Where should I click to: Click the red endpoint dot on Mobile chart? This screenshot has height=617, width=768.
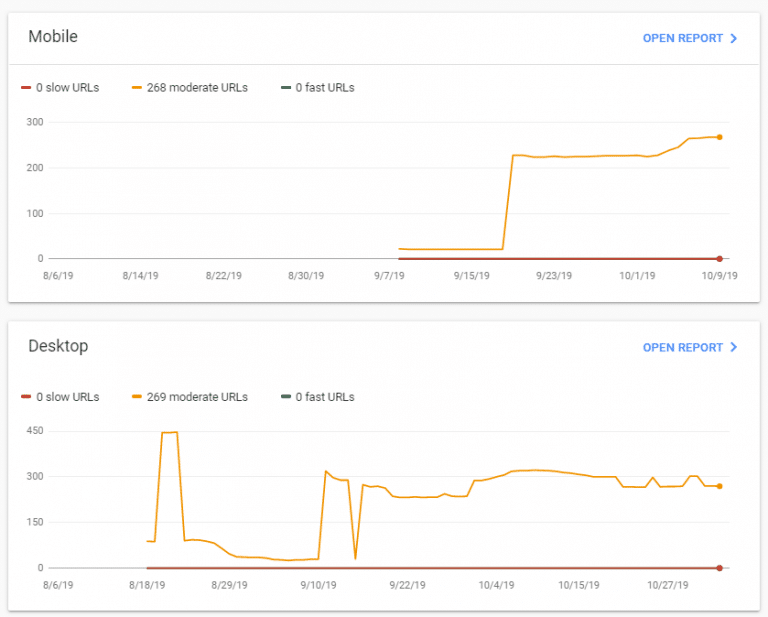pos(719,258)
